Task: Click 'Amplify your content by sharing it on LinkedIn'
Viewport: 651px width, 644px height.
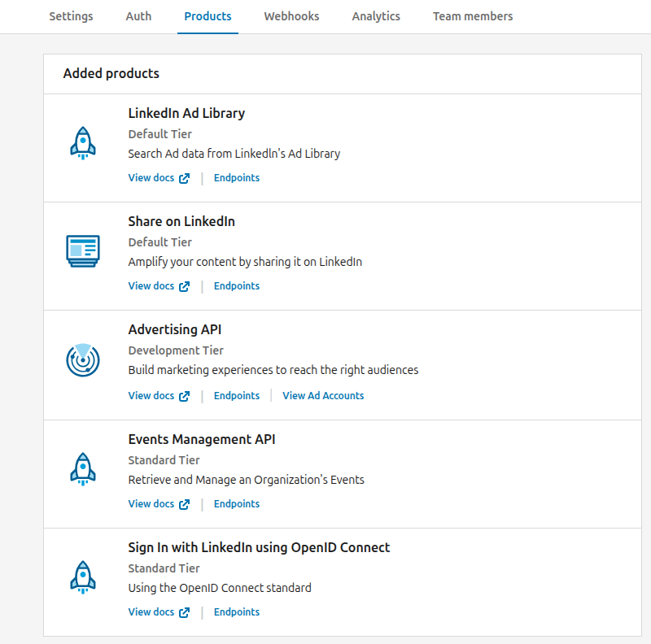Action: click(x=245, y=263)
